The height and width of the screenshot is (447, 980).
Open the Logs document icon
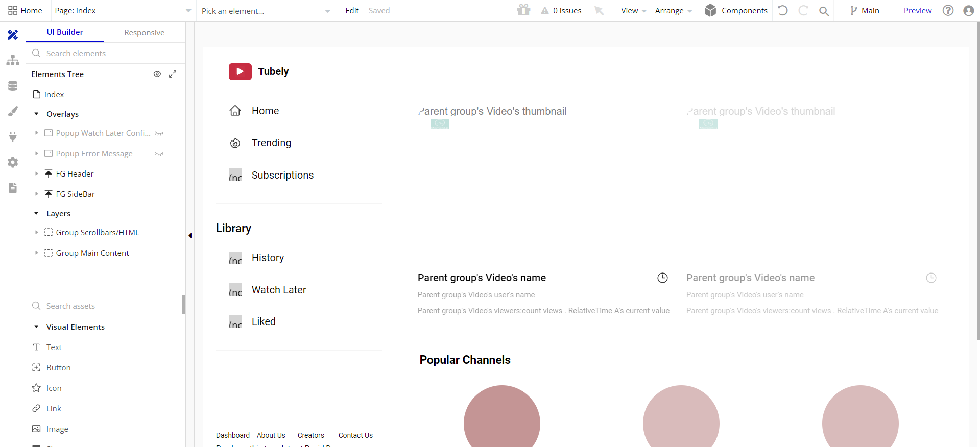pyautogui.click(x=13, y=188)
